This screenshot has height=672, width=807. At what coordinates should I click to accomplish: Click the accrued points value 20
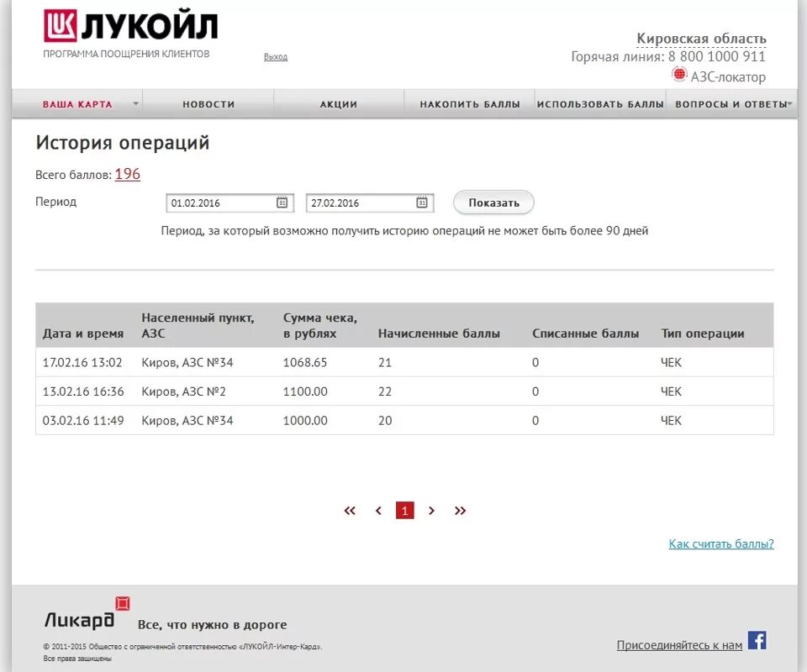pyautogui.click(x=385, y=420)
